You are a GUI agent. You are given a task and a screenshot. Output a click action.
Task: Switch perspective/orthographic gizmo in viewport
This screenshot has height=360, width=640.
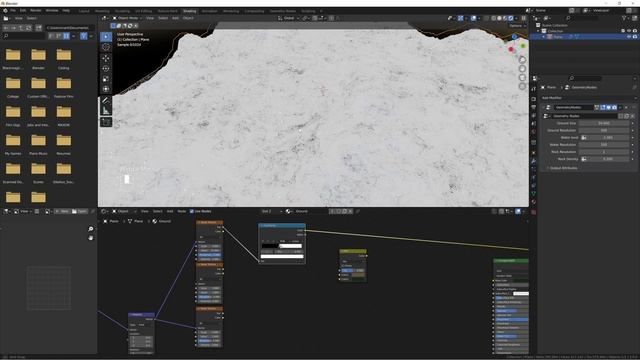(x=522, y=87)
